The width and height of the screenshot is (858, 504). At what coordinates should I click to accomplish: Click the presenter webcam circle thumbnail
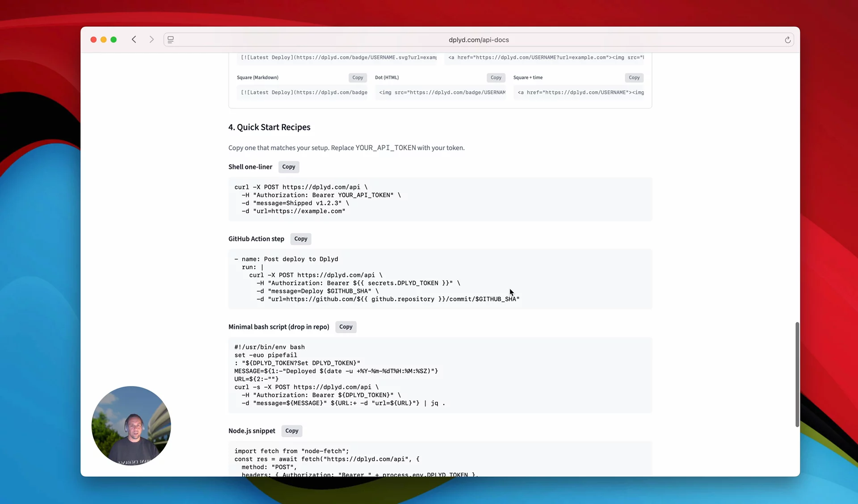[131, 425]
